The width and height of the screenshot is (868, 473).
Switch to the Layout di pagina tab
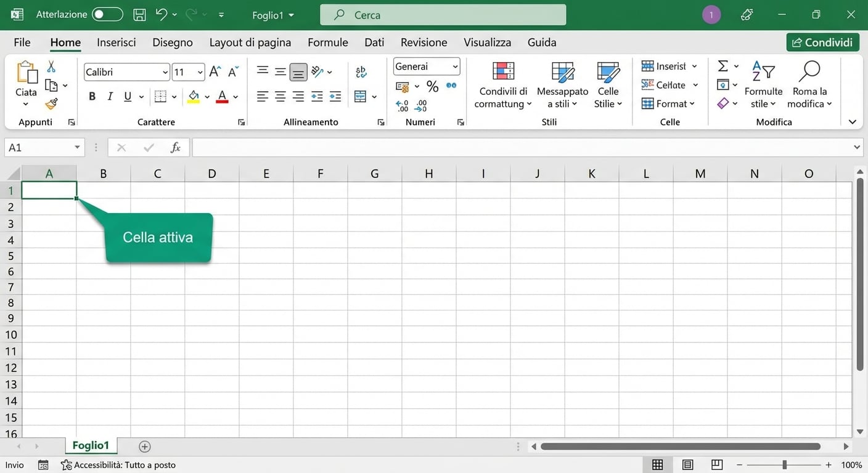(x=250, y=42)
